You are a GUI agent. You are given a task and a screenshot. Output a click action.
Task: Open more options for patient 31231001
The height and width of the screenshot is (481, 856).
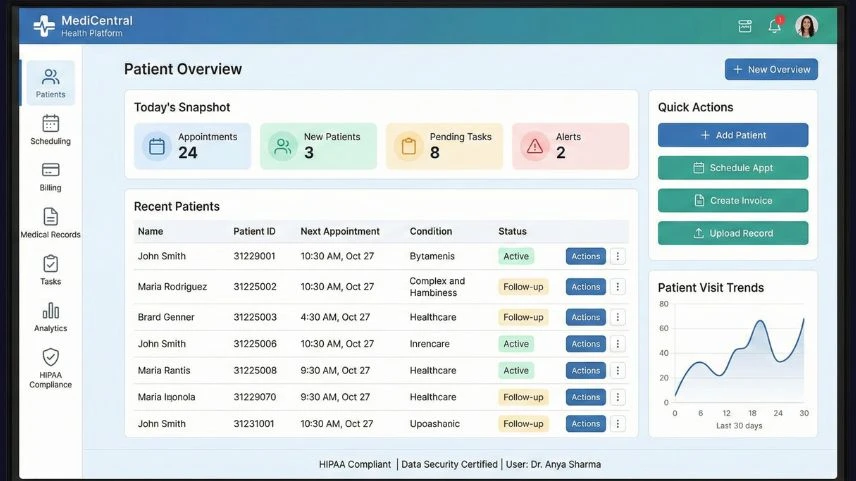click(617, 424)
